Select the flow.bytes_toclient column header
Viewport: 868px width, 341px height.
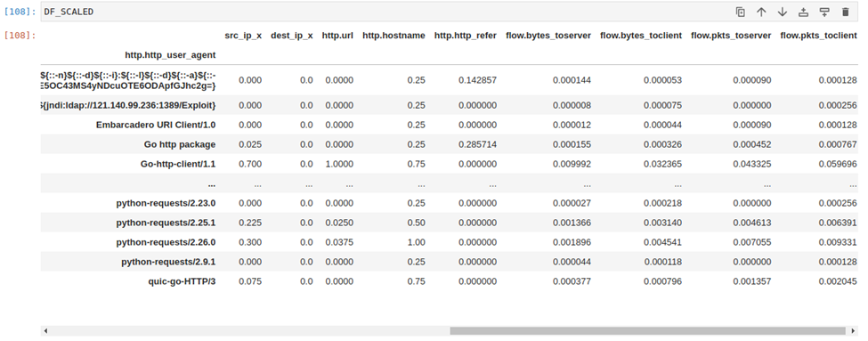pyautogui.click(x=641, y=36)
